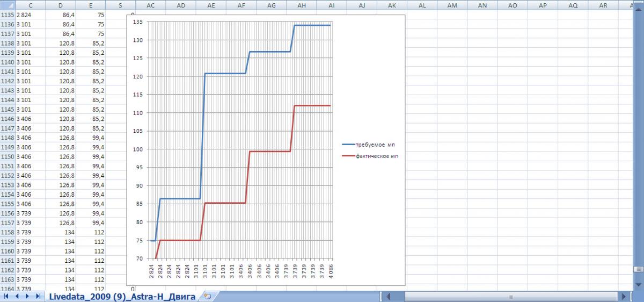Go to the next sheet using arrow
Viewport: 644px width, 302px height.
[x=27, y=296]
